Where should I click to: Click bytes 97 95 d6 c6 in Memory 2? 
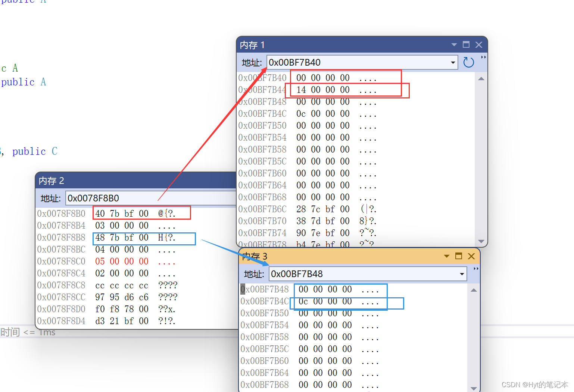[122, 297]
